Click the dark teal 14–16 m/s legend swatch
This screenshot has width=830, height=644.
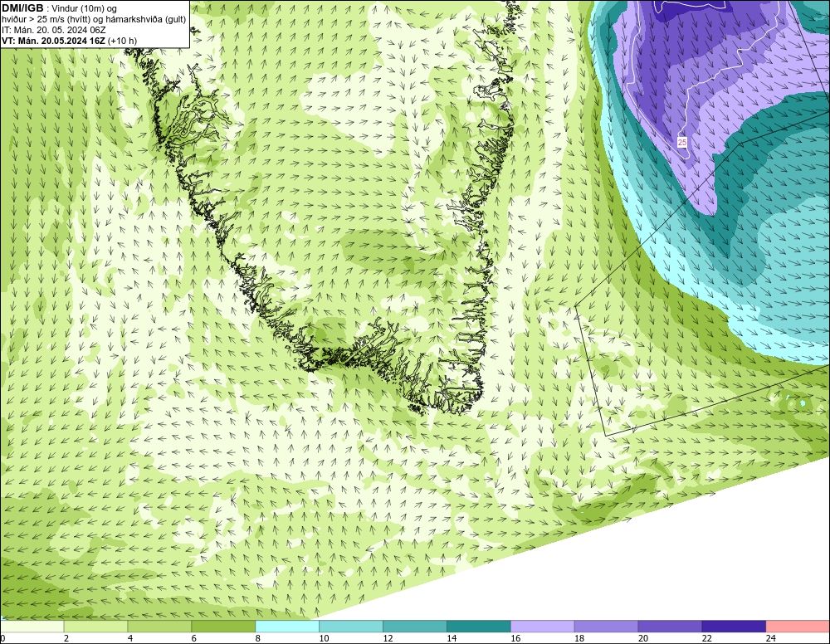click(479, 627)
